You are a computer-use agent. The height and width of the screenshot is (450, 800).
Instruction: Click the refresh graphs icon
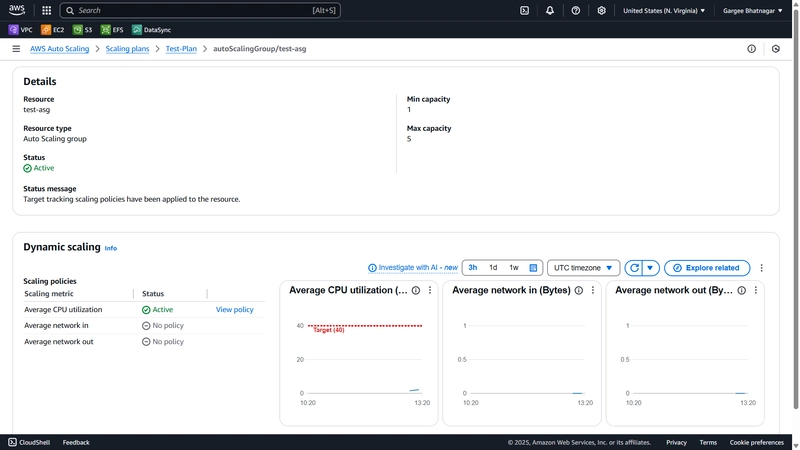[x=634, y=268]
